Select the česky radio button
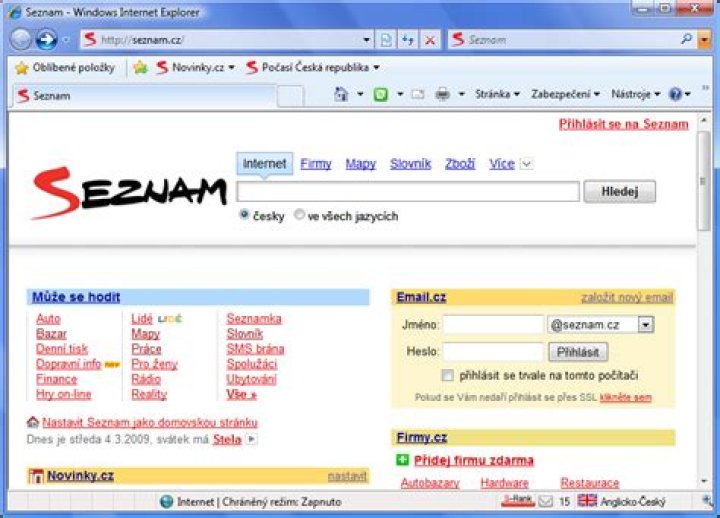The width and height of the screenshot is (720, 518). [244, 214]
